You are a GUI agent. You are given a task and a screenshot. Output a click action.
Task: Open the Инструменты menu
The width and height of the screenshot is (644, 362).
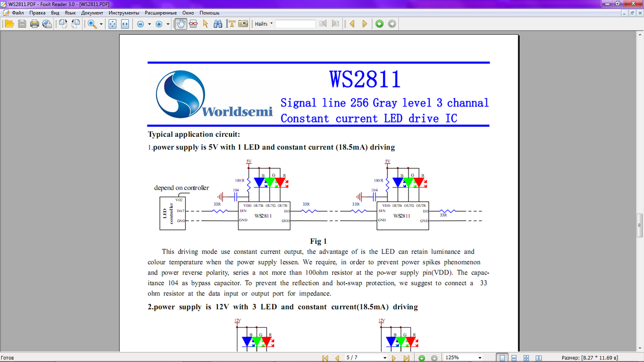124,13
